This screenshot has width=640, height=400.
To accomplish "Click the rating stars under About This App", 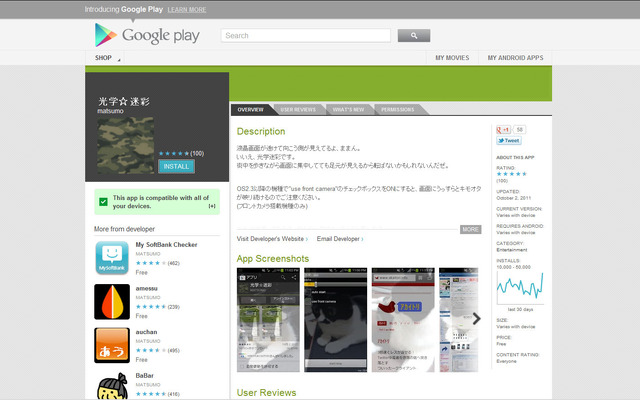I will [x=511, y=174].
